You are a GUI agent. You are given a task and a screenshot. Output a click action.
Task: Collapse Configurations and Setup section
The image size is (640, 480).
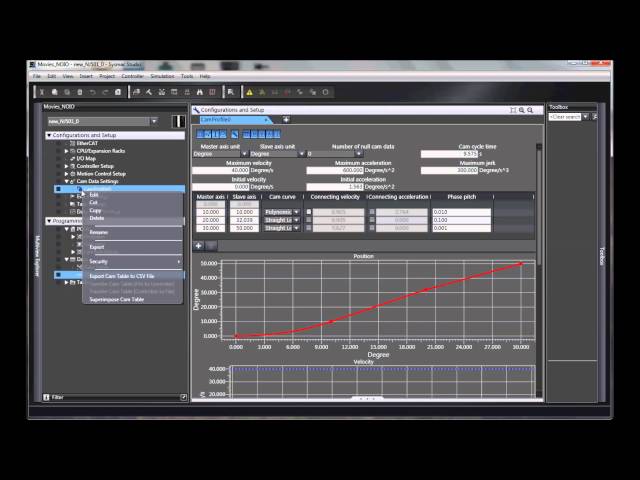pos(49,135)
